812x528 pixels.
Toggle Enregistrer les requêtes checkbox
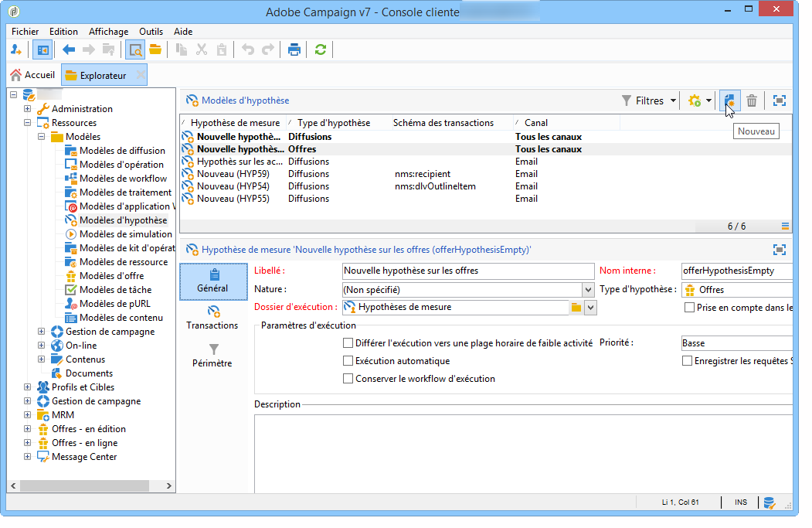click(687, 361)
